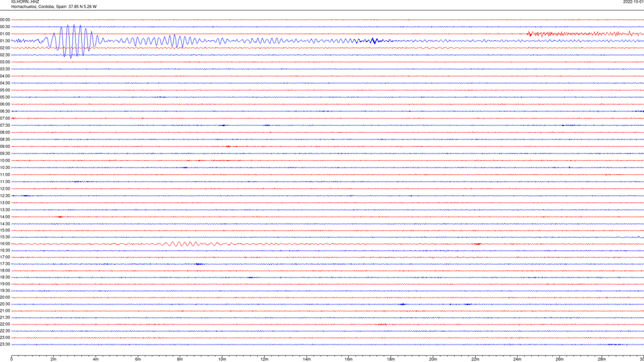Click the 23:30 time label

click(x=5, y=345)
